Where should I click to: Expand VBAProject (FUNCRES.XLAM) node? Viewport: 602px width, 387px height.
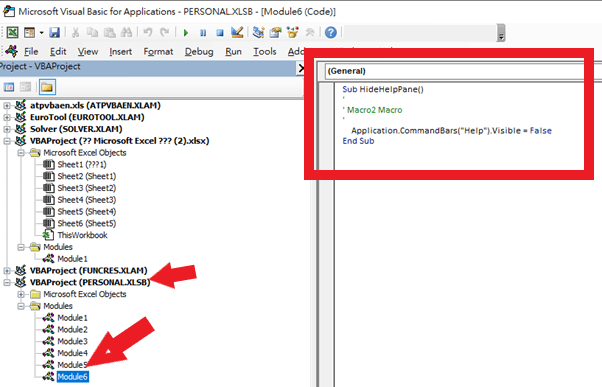coord(7,271)
